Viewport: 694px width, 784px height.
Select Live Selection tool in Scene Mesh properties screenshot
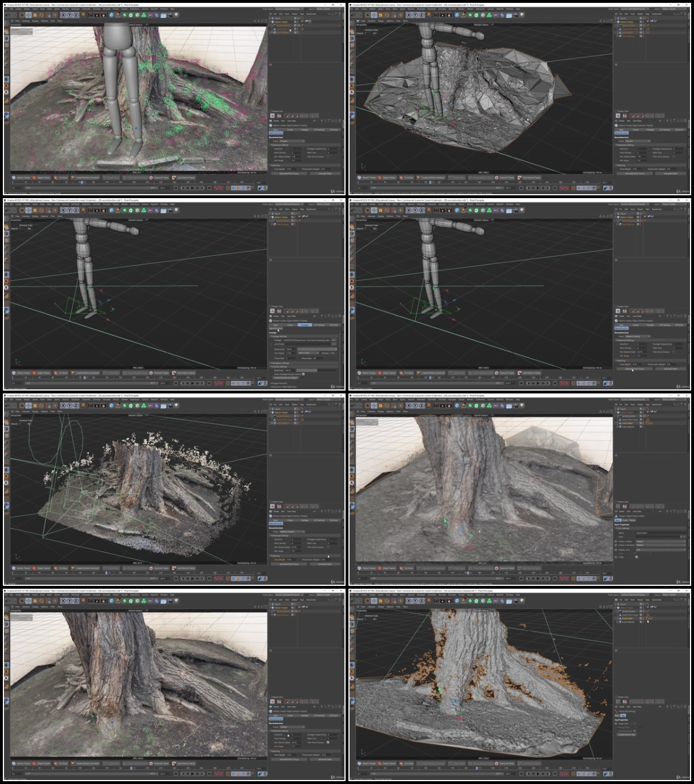pos(367,405)
